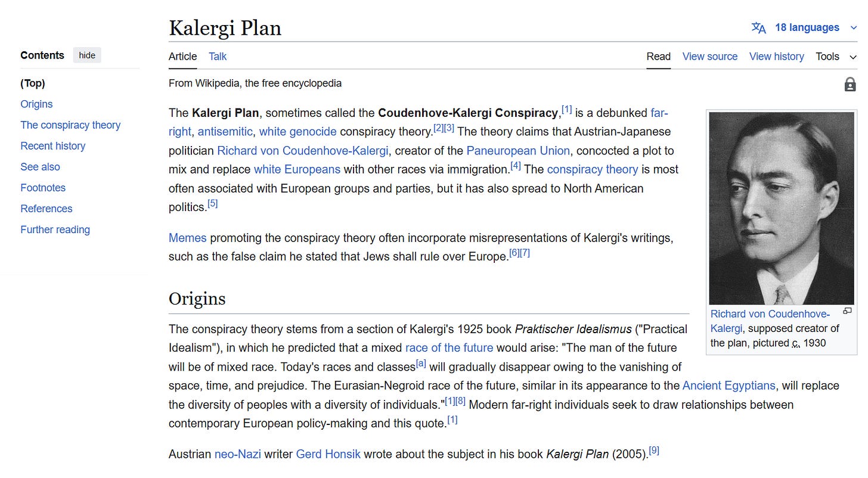The width and height of the screenshot is (868, 478).
Task: Open the antisemitic link
Action: click(x=225, y=132)
